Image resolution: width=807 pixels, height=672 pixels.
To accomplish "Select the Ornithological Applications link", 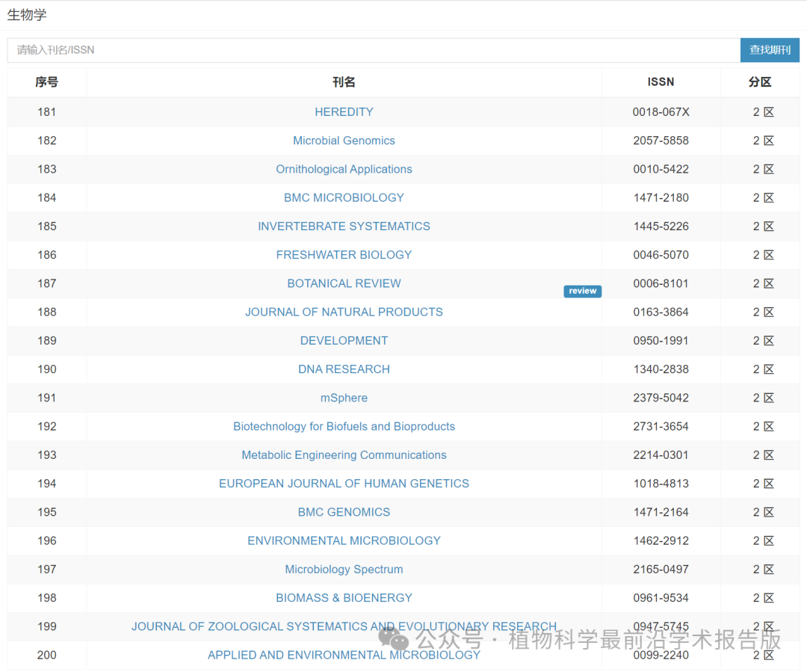I will [x=344, y=169].
